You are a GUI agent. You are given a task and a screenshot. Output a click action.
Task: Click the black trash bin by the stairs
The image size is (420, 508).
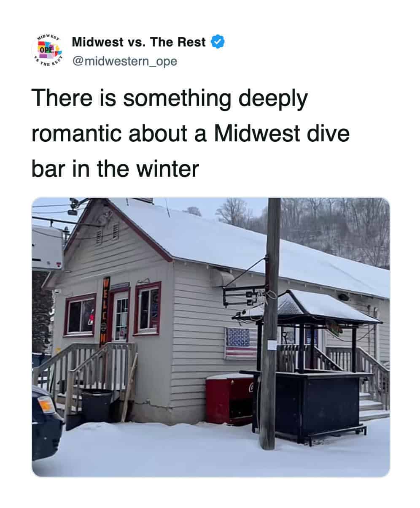(97, 406)
